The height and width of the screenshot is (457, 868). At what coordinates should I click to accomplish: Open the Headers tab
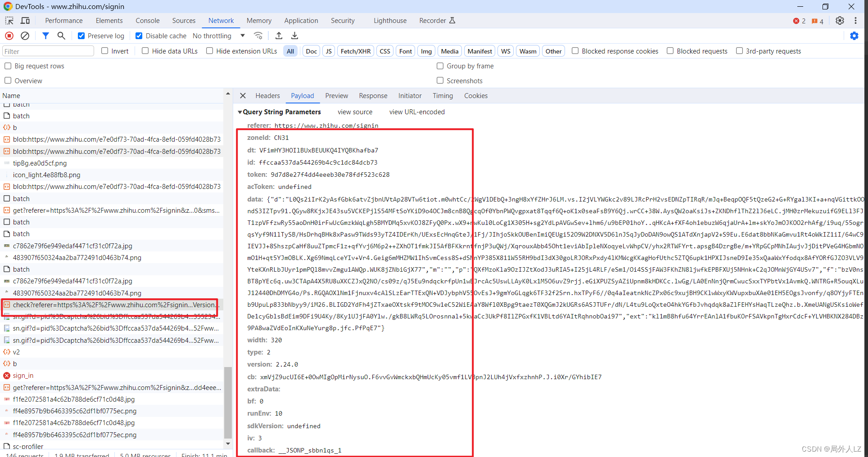tap(267, 96)
